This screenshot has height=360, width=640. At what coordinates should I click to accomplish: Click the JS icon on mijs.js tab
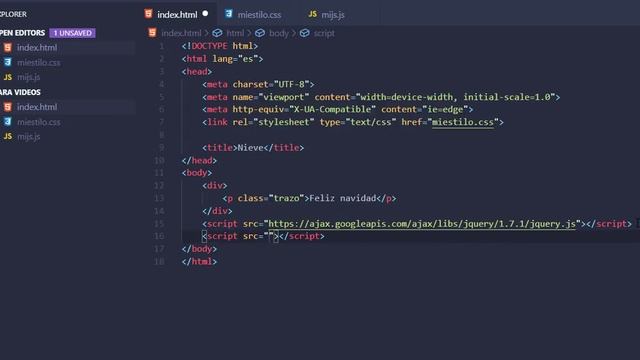tap(313, 14)
